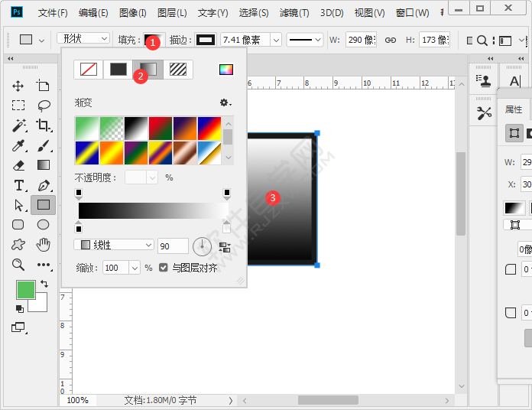Open the linear gradient style dropdown
This screenshot has width=532, height=410.
coord(114,245)
